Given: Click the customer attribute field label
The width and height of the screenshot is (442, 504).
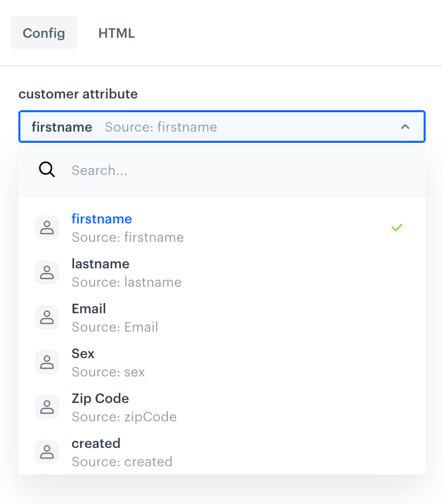Looking at the screenshot, I should (78, 94).
